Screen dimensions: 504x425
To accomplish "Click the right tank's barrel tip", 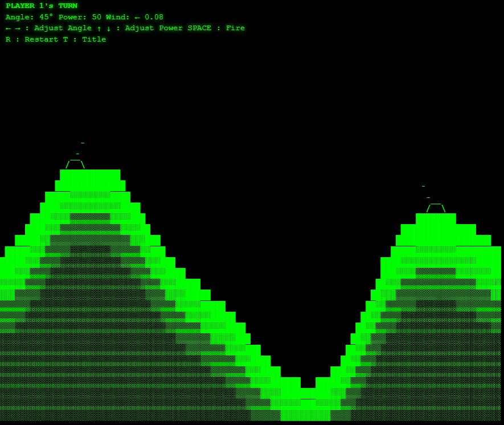I will 423,187.
